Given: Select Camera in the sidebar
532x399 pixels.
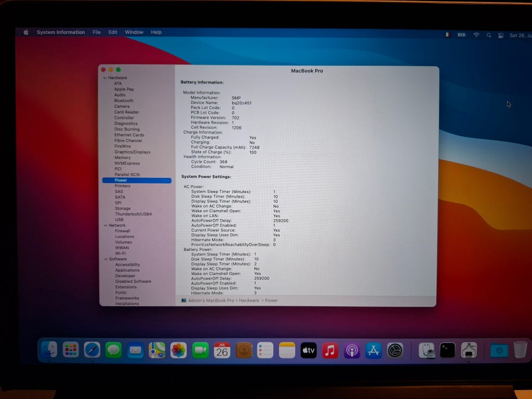Looking at the screenshot, I should 122,106.
